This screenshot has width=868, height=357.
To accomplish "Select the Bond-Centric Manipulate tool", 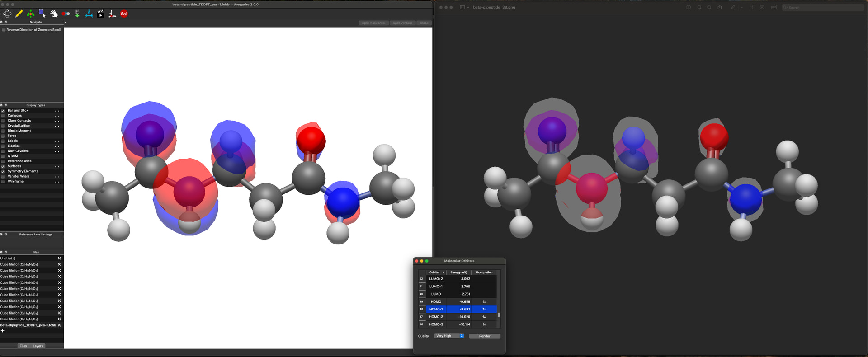I will point(66,14).
